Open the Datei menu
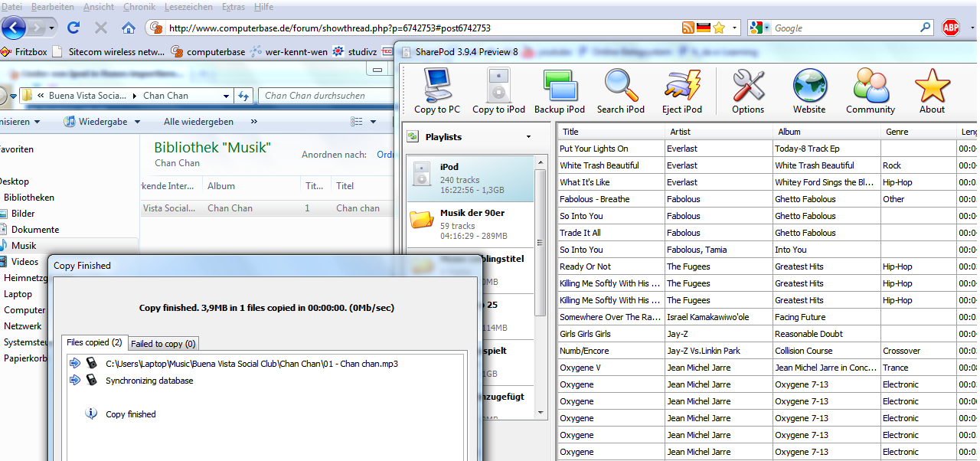The height and width of the screenshot is (461, 980). coord(12,6)
